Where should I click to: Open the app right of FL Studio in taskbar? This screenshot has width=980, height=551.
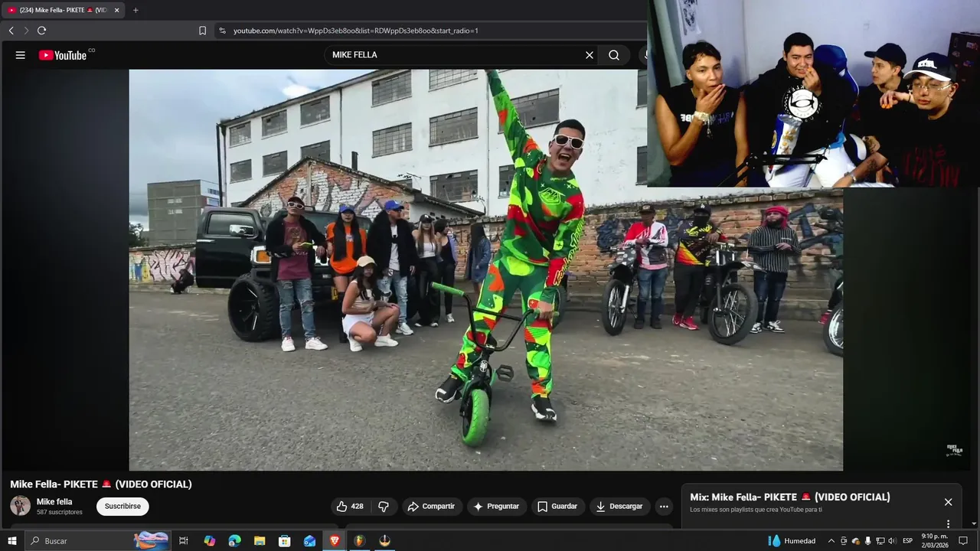pos(384,541)
